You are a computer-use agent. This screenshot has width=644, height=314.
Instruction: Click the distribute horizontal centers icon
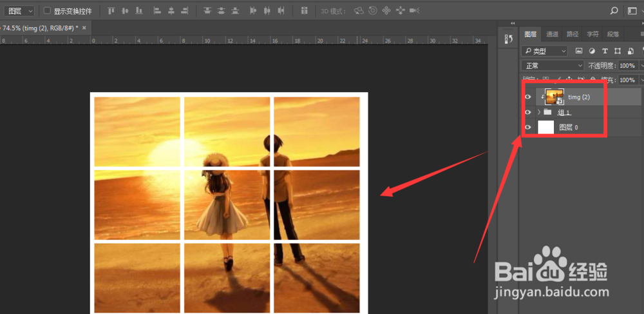(267, 11)
